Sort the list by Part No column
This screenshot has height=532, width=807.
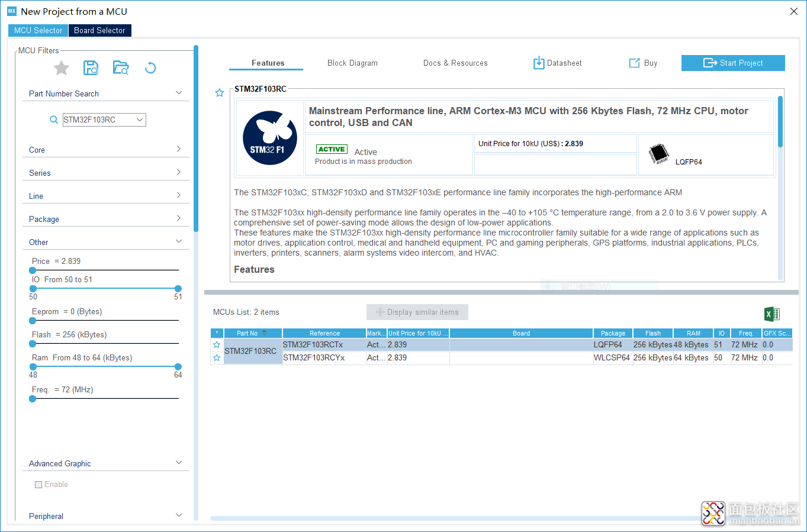247,333
